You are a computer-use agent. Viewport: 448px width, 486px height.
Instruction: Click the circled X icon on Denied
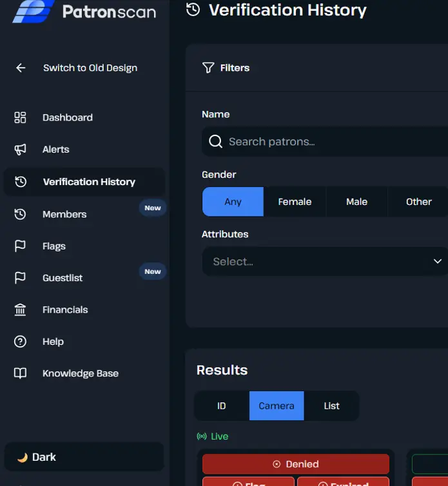(277, 464)
